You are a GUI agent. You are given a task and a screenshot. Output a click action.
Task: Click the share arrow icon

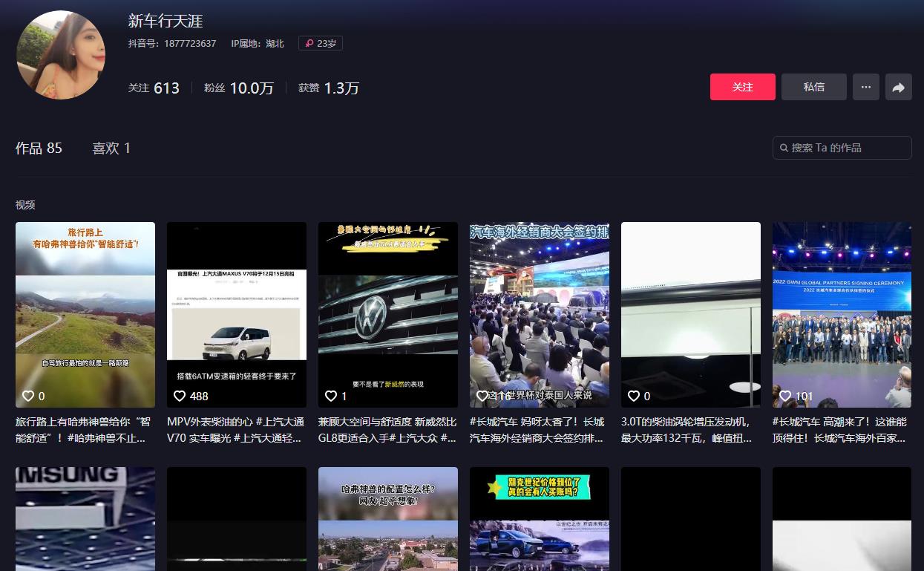tap(898, 87)
